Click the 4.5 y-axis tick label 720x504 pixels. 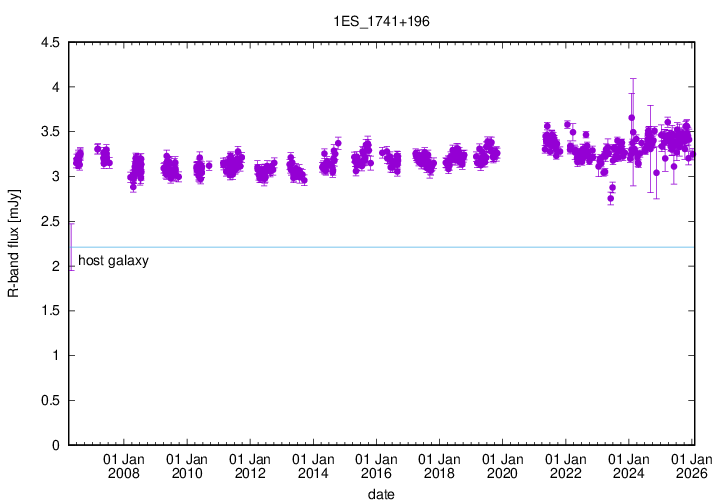click(49, 42)
